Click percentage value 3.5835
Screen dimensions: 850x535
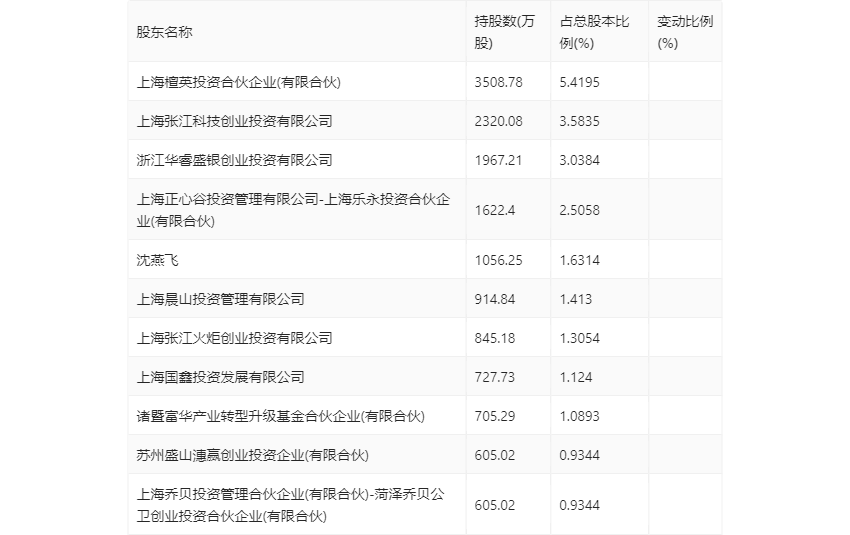point(579,121)
